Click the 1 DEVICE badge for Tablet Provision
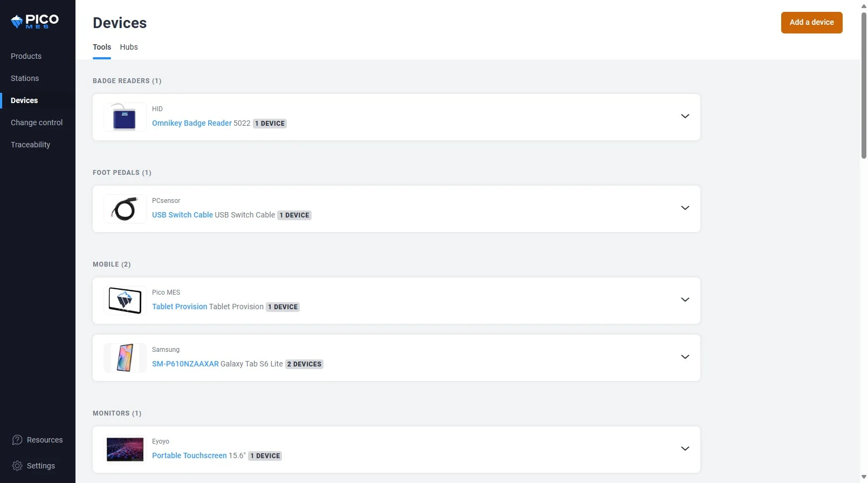The image size is (868, 483). tap(283, 307)
